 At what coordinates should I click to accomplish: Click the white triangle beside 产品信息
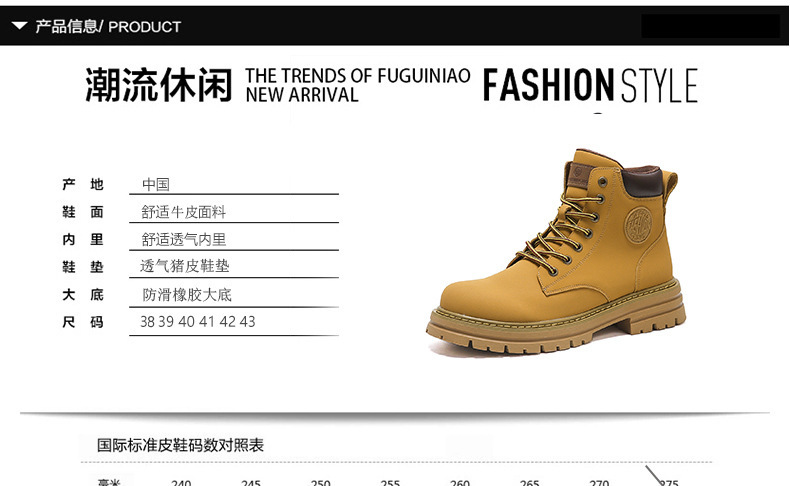(x=19, y=26)
